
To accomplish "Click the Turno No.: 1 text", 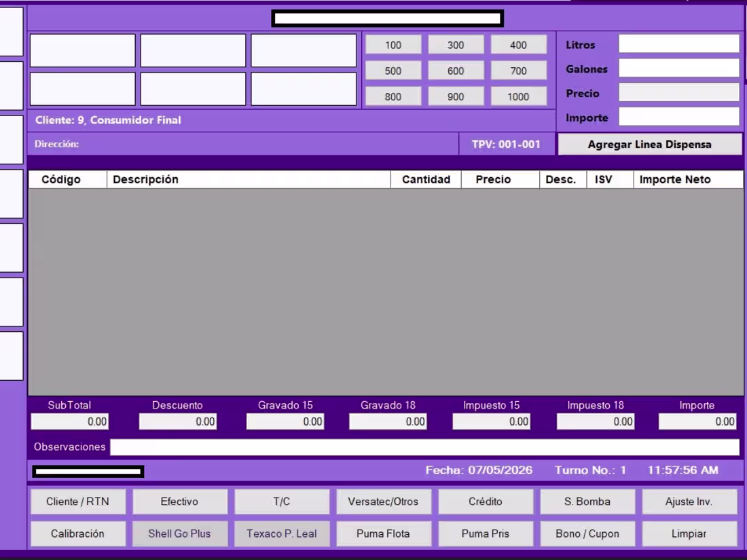I will click(x=590, y=470).
